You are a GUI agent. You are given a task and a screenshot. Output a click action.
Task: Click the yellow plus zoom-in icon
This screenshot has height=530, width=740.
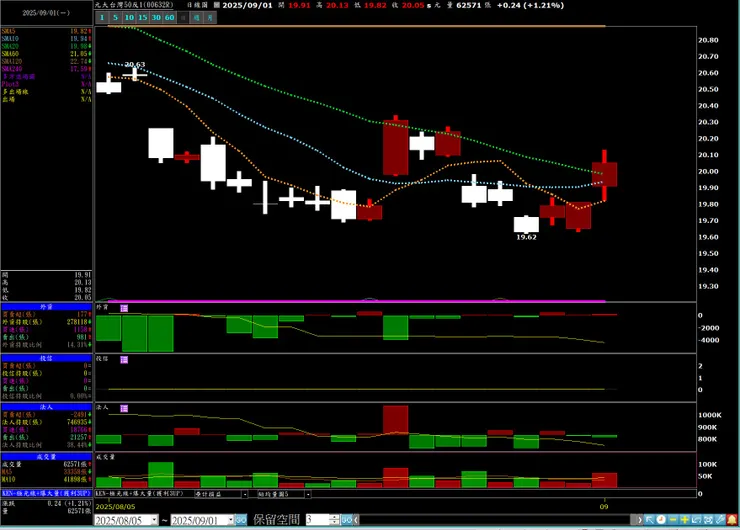tap(685, 520)
